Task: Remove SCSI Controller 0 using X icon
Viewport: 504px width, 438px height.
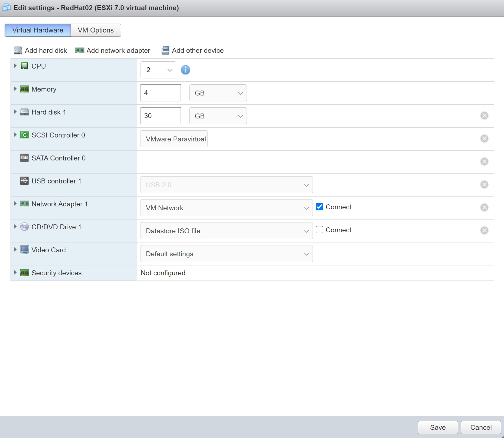Action: click(x=484, y=138)
